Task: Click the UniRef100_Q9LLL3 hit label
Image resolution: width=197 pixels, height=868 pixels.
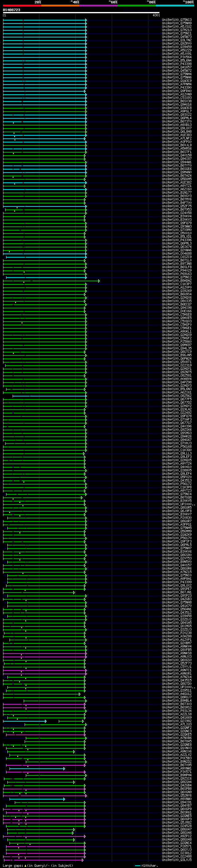Action: point(177,453)
